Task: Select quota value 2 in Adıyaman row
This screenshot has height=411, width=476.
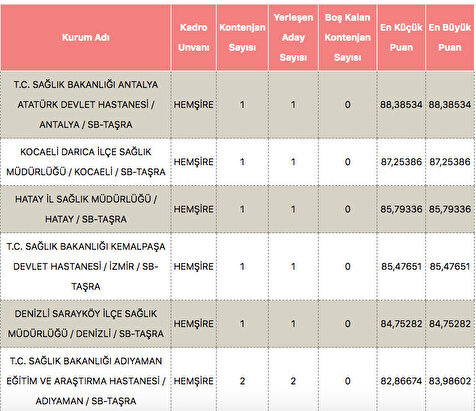Action: pyautogui.click(x=242, y=381)
